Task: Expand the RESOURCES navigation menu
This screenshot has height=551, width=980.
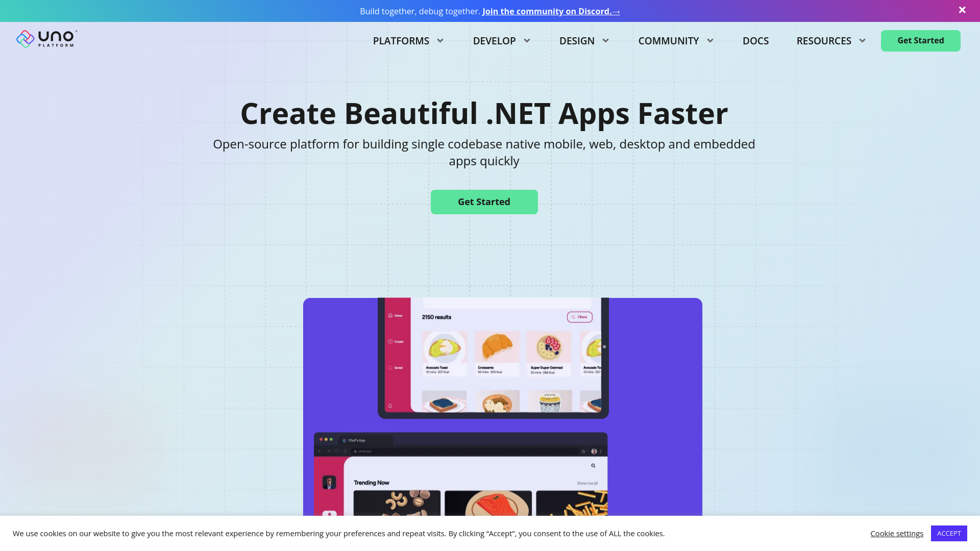Action: tap(830, 40)
